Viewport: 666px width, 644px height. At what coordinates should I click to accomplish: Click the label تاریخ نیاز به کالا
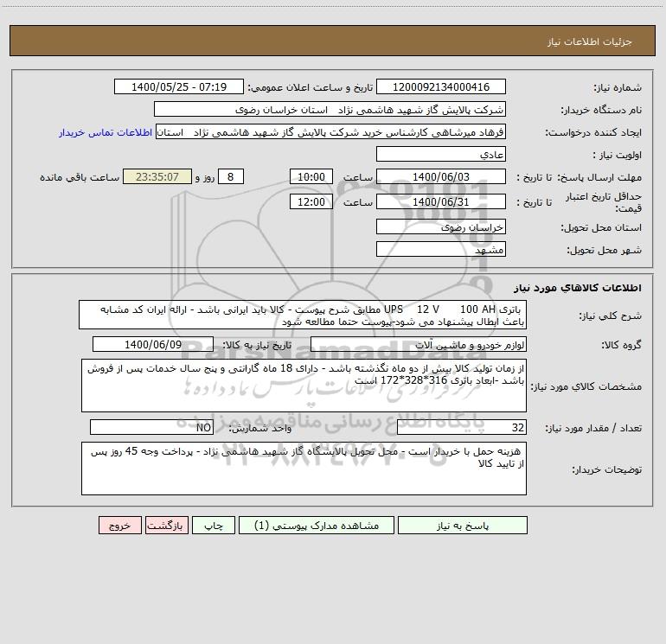click(x=258, y=345)
